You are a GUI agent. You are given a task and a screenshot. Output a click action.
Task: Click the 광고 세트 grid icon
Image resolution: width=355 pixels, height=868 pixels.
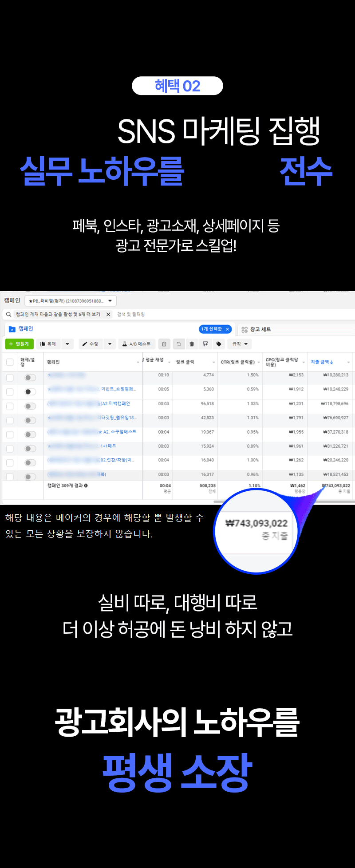pos(245,329)
